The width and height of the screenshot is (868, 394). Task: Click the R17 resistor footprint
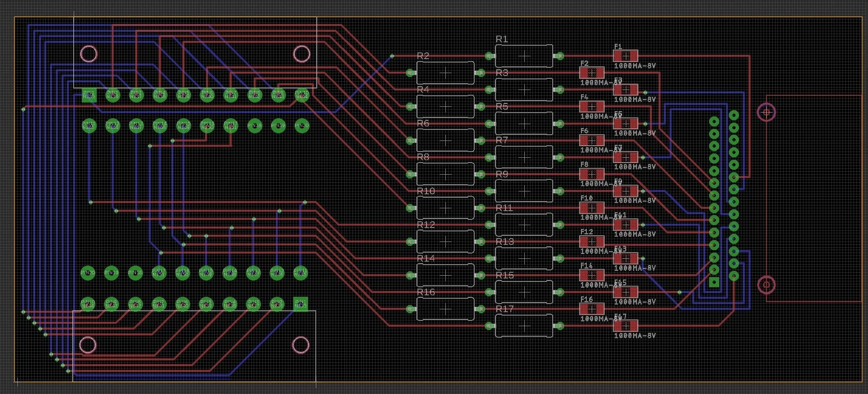[524, 326]
